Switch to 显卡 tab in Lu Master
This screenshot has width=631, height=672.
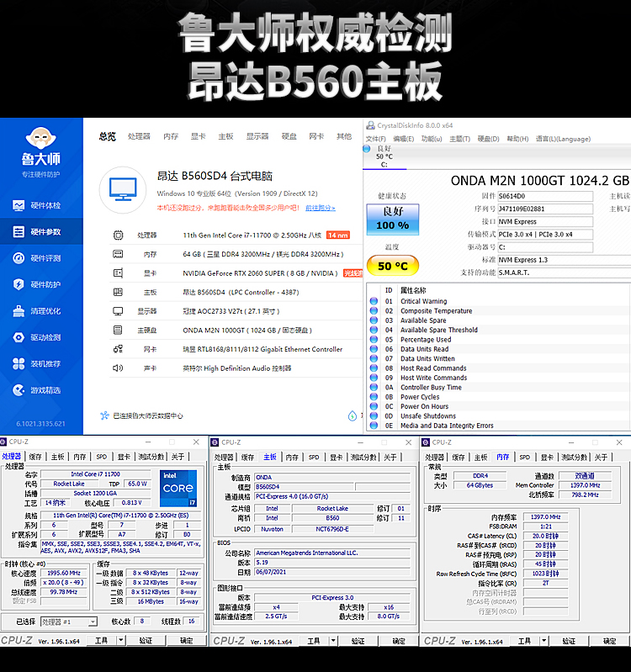198,136
